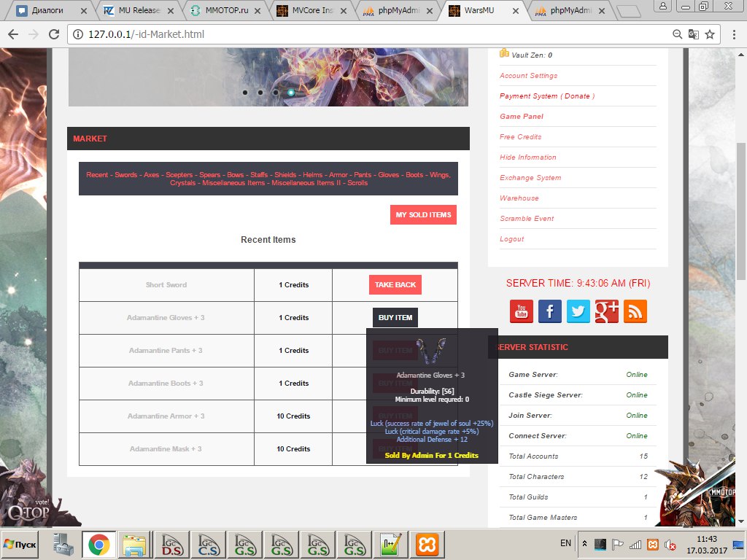Select the fourth banner slider dot

point(291,93)
